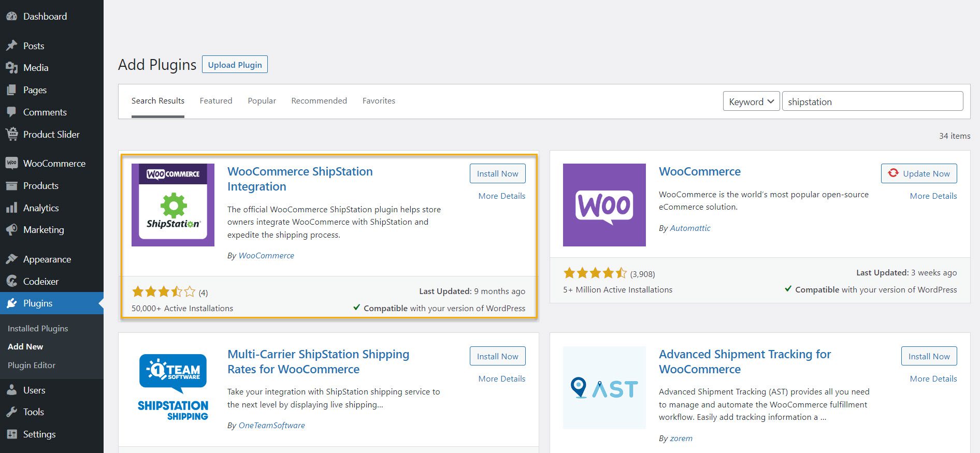
Task: Click the plugin search field containing shipstation
Action: [872, 101]
